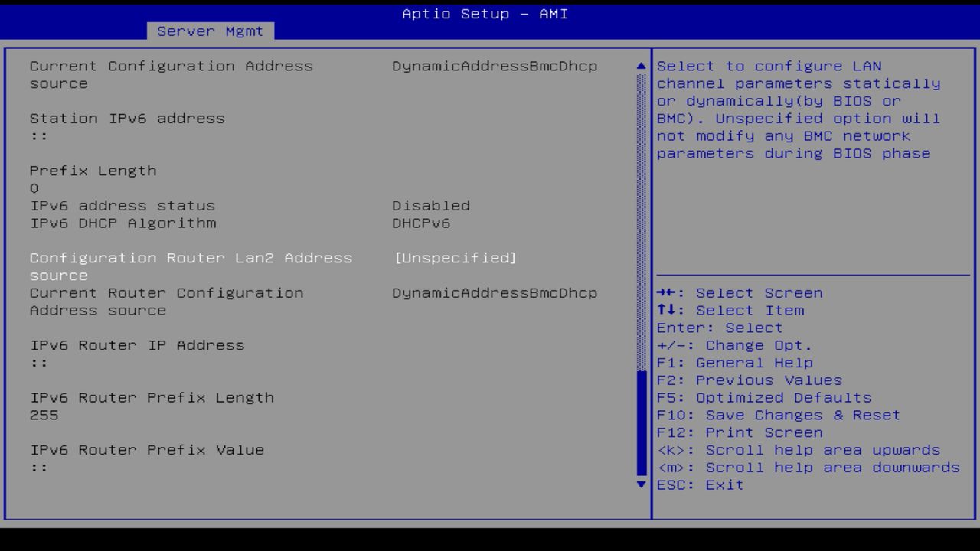
Task: Click the IPv6 address status row
Action: 122,205
